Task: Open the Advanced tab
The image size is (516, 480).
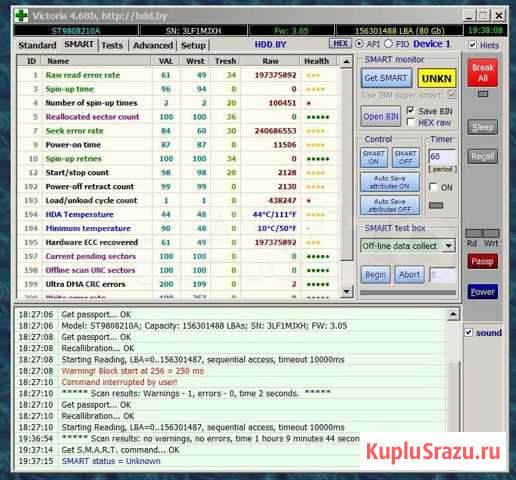Action: [x=153, y=45]
